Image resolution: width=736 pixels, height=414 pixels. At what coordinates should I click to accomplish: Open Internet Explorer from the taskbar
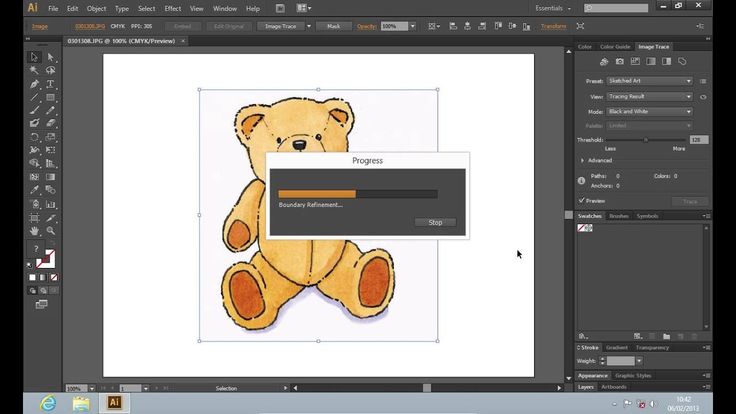tap(47, 402)
